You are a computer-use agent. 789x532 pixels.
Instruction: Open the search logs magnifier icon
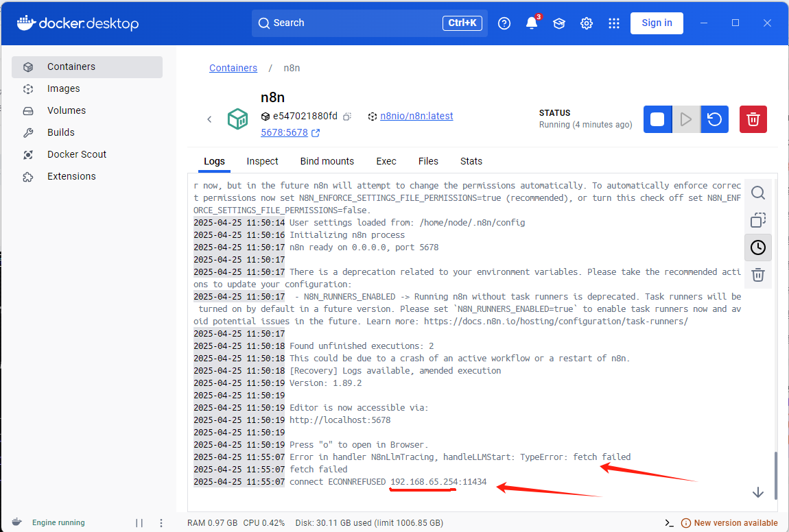(x=758, y=193)
